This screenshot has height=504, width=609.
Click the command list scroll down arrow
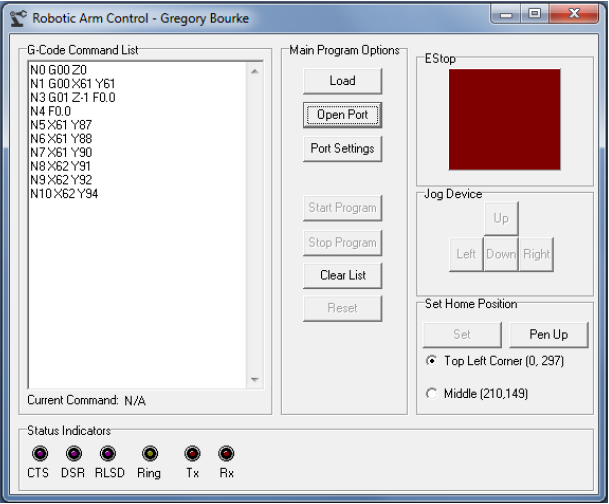point(255,379)
